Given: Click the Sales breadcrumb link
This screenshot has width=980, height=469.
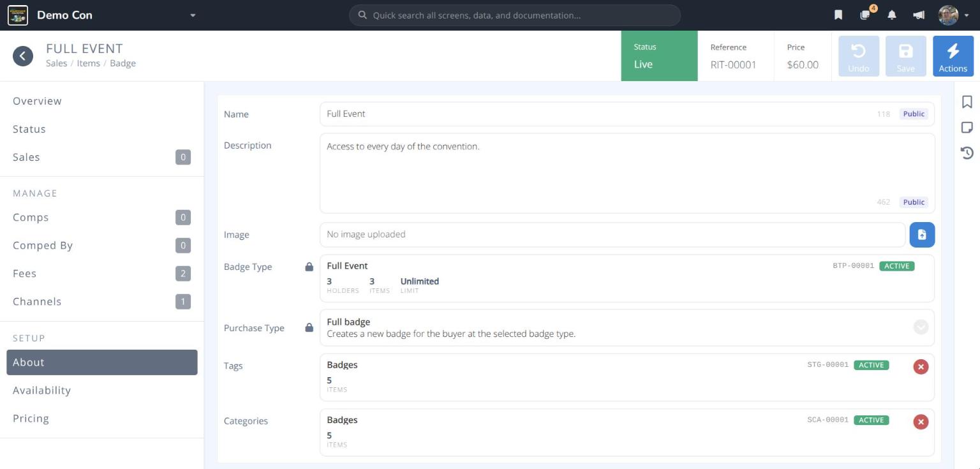Looking at the screenshot, I should (x=56, y=63).
